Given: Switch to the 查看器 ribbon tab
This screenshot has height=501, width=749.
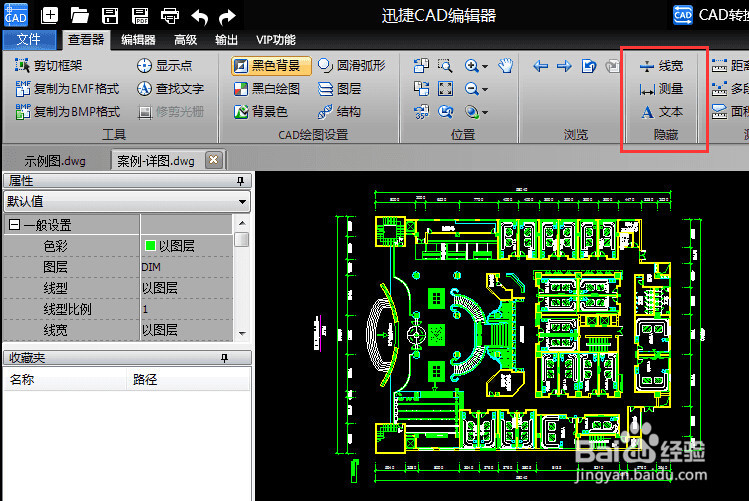Looking at the screenshot, I should [x=86, y=40].
